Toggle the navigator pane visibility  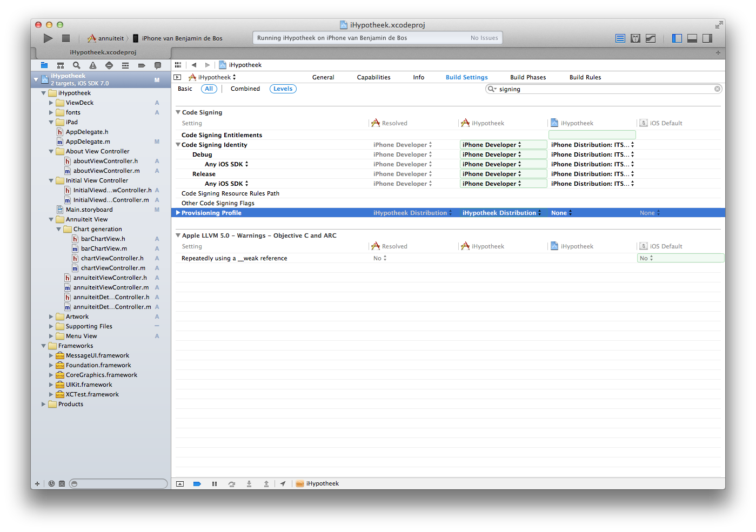tap(677, 38)
